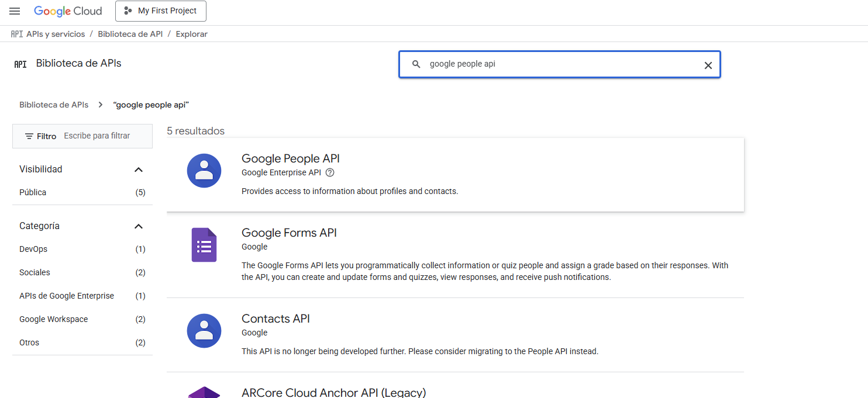Click the help icon beside Google Enterprise API
The height and width of the screenshot is (398, 868).
click(x=330, y=172)
